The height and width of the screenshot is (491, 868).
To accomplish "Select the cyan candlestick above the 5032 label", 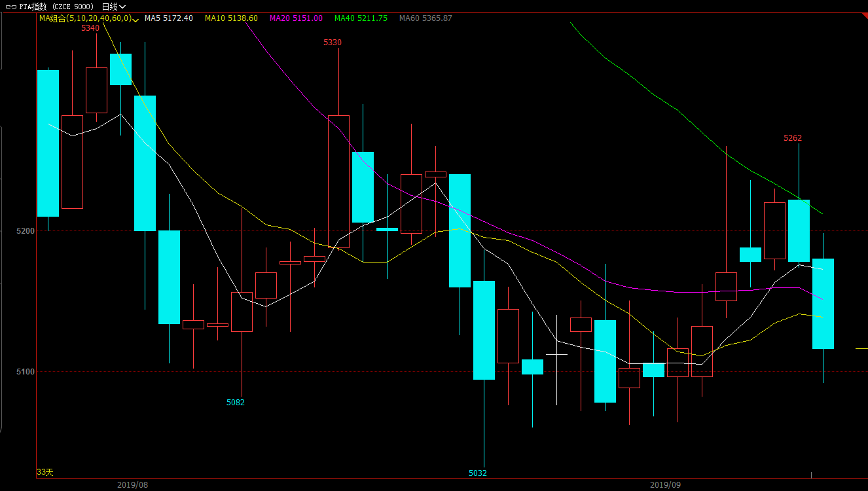I will tap(484, 330).
